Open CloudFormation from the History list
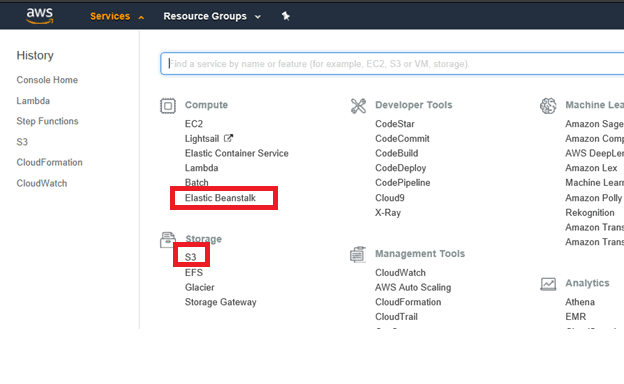Image resolution: width=624 pixels, height=384 pixels. (x=49, y=163)
